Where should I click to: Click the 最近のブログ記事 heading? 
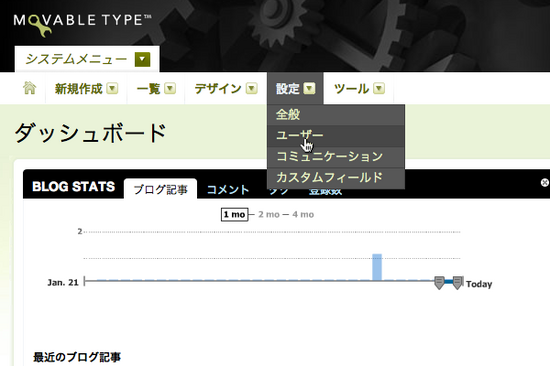[77, 357]
